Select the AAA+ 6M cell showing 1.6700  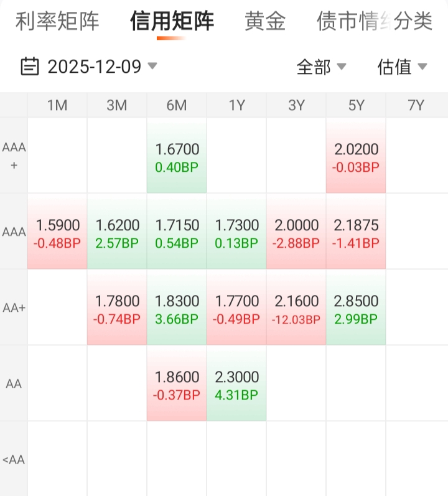point(177,156)
